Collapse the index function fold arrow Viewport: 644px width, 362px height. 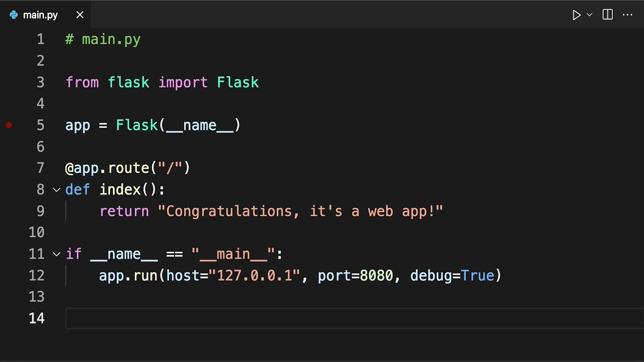pyautogui.click(x=56, y=190)
